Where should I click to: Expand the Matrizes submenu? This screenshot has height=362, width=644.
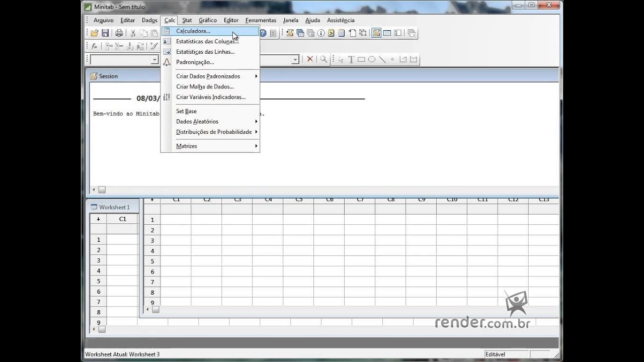pyautogui.click(x=210, y=146)
